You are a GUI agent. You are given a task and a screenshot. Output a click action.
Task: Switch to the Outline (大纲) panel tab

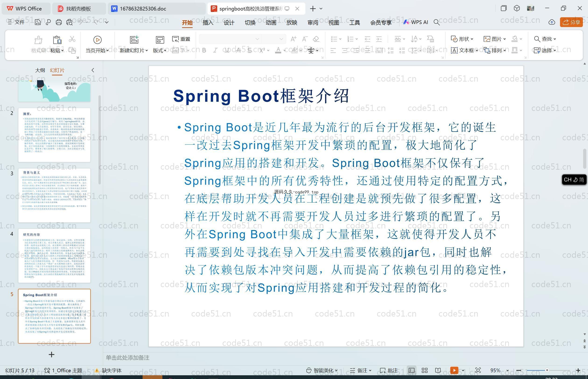click(40, 70)
